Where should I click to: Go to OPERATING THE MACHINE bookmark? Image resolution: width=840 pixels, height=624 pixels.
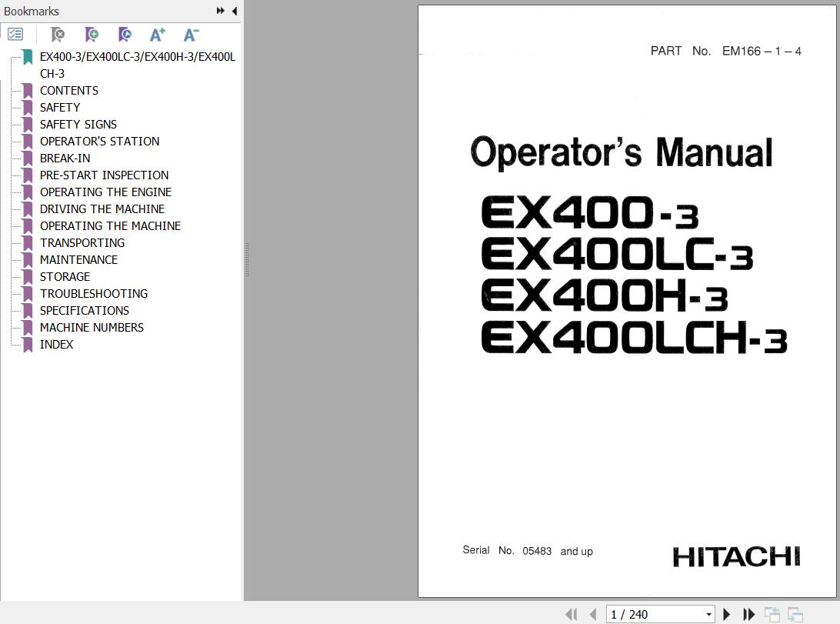[110, 226]
